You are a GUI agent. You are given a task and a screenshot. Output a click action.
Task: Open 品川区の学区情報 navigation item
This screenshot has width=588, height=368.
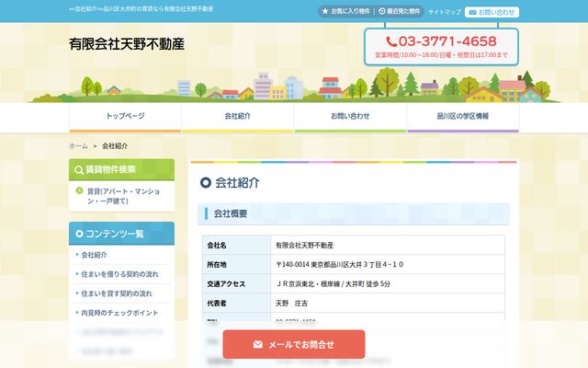click(463, 117)
